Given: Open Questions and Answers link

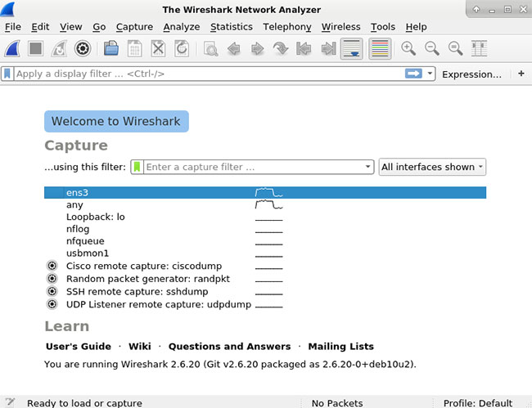Looking at the screenshot, I should pyautogui.click(x=230, y=347).
